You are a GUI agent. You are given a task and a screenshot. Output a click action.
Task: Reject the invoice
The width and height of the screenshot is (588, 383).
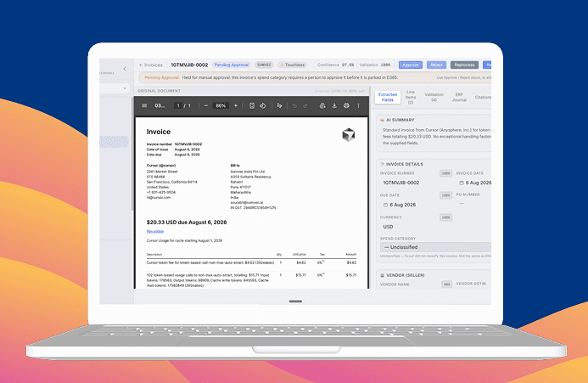click(x=436, y=65)
